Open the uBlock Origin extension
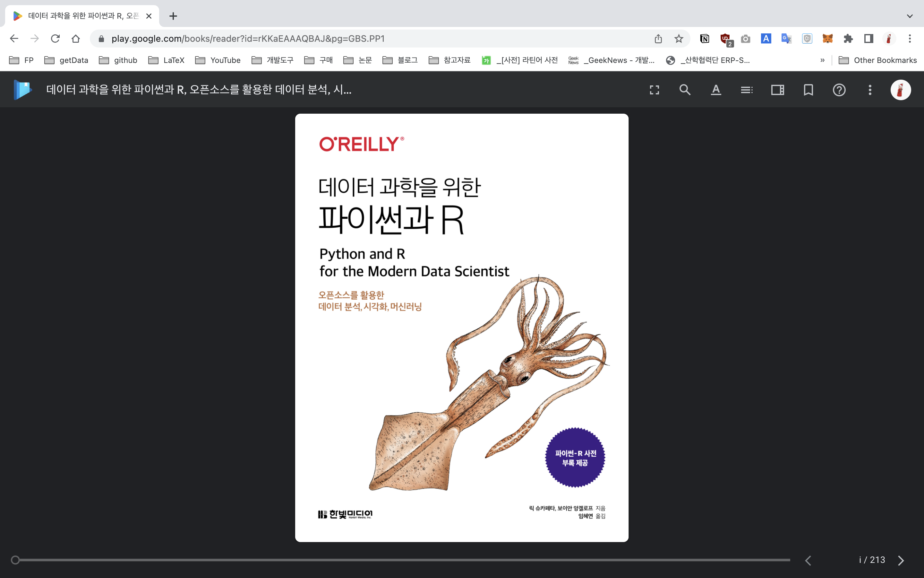 tap(726, 39)
